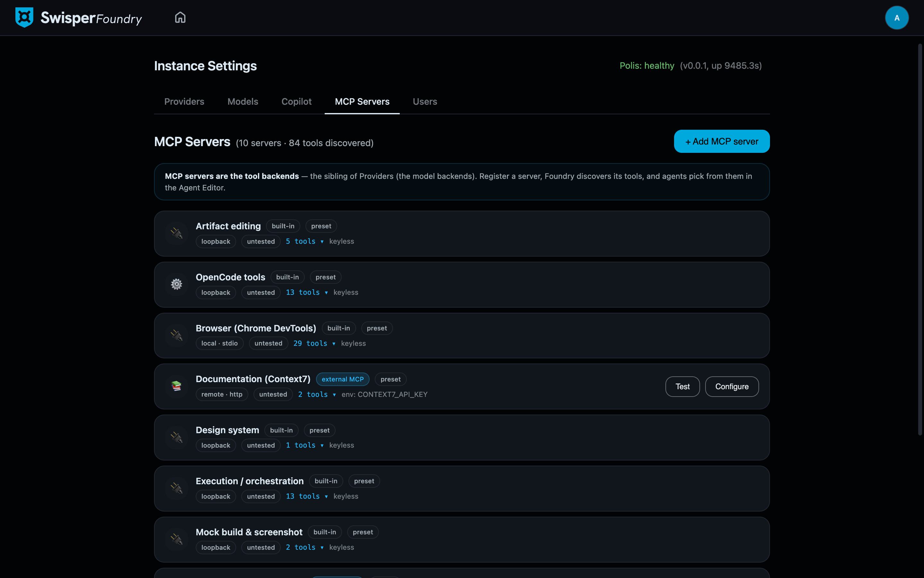Click 'Documentation (Context7)' server name
924x578 pixels.
click(x=253, y=379)
